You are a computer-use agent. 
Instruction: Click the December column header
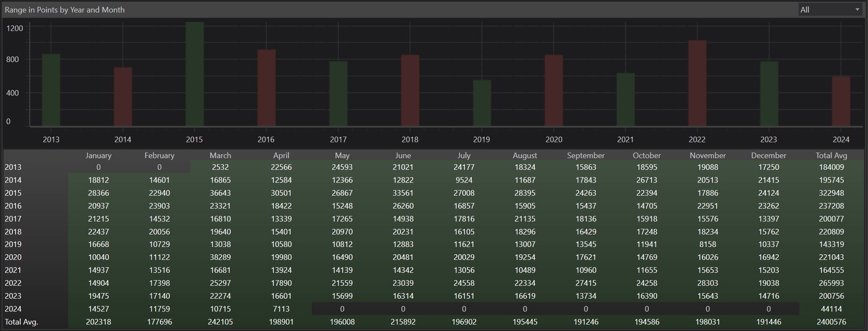click(768, 156)
